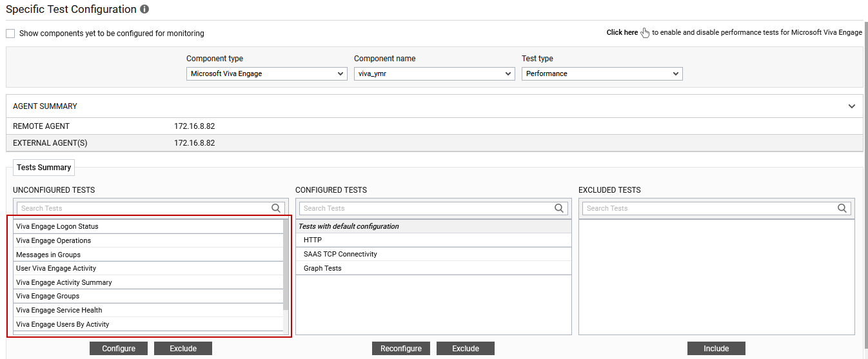Screen dimensions: 868x359
Task: Click the info icon beside Specific Test Configuration
Action: [x=144, y=10]
